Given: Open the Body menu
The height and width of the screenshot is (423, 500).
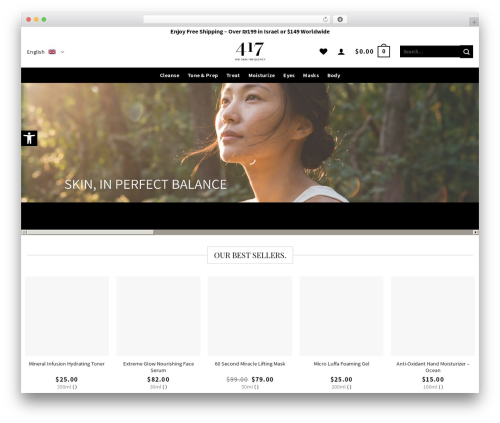Looking at the screenshot, I should (x=334, y=75).
